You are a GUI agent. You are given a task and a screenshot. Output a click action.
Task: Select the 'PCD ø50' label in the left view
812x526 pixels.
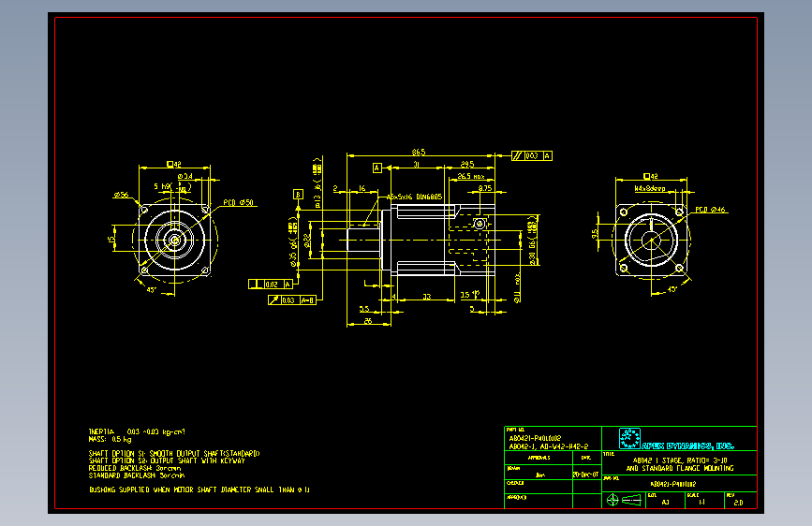click(x=238, y=202)
